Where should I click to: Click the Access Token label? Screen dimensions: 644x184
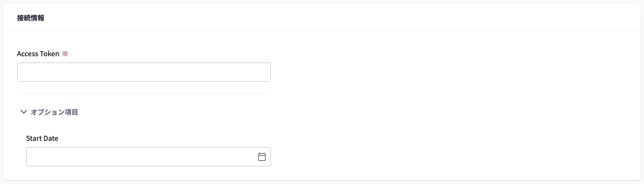click(x=38, y=54)
